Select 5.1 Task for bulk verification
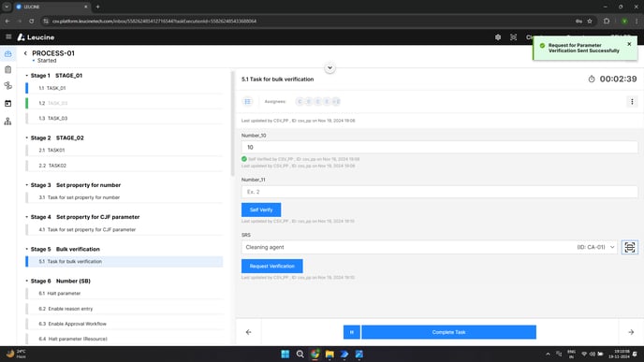 coord(124,262)
